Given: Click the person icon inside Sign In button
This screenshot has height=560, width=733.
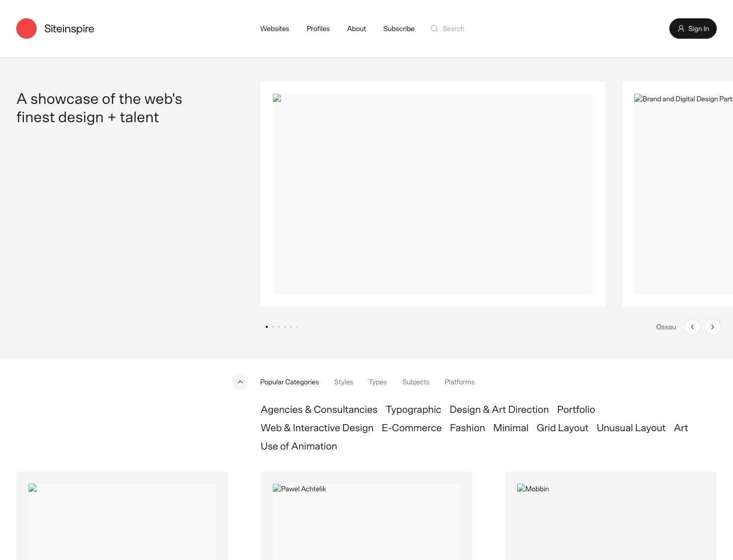Looking at the screenshot, I should tap(681, 29).
